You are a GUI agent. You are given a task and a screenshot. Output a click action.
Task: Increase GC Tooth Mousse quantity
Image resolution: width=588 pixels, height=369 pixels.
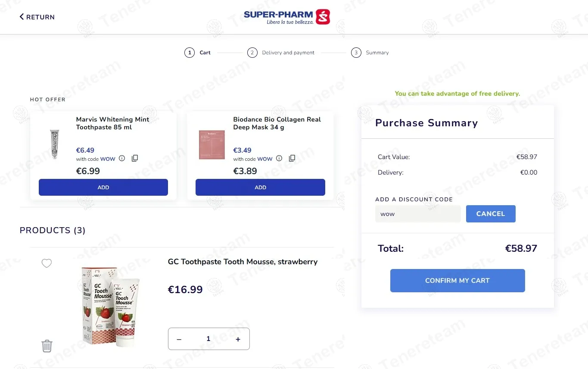[x=238, y=339]
